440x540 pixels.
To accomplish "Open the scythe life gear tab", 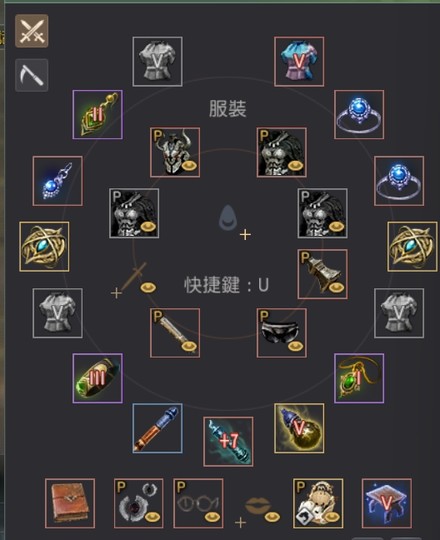I will (32, 75).
